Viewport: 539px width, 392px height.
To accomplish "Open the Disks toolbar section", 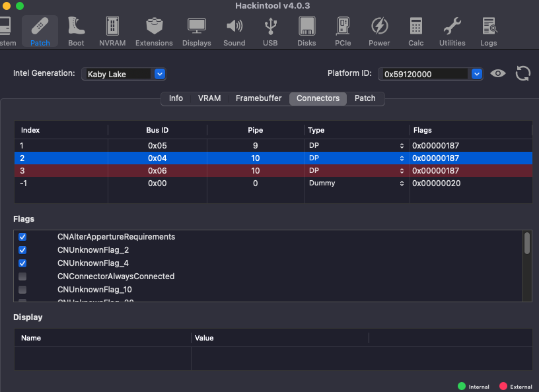I will 306,31.
